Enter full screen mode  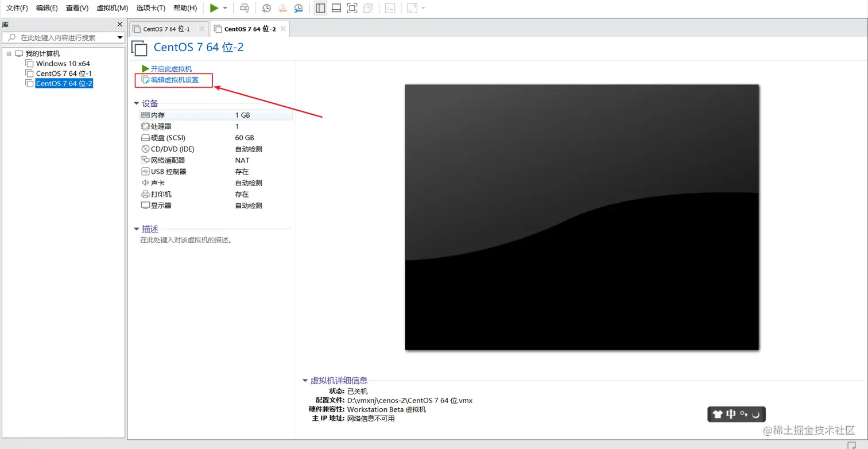[352, 8]
